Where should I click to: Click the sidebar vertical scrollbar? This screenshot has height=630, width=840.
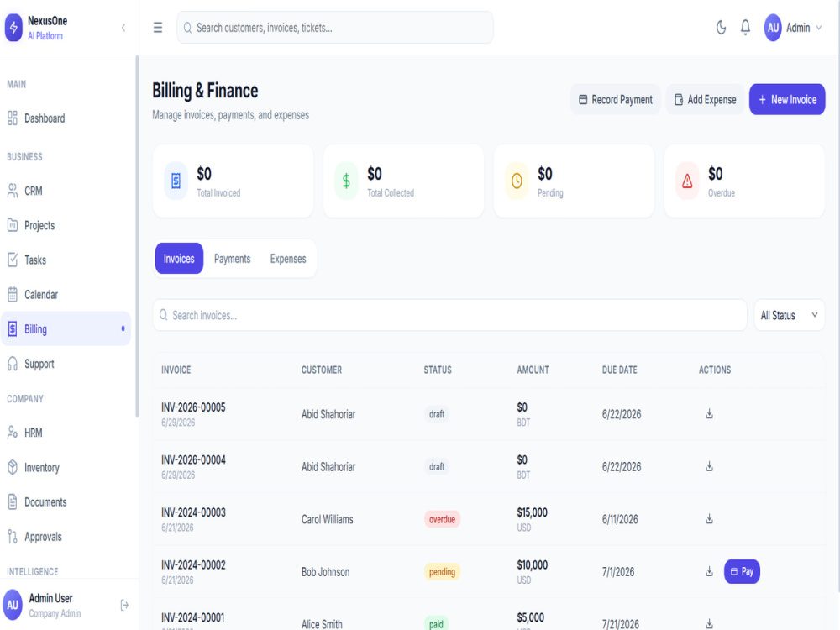click(x=137, y=237)
